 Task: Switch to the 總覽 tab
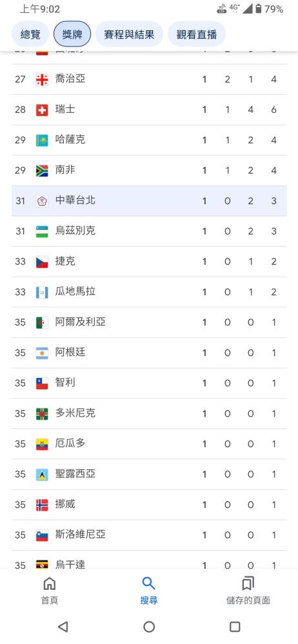pos(30,34)
